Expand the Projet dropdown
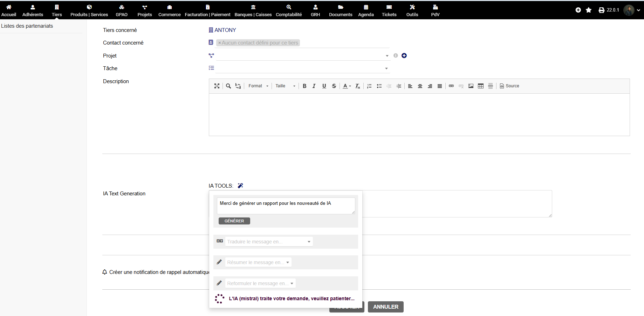Screen dimensions: 644x316 click(x=303, y=56)
